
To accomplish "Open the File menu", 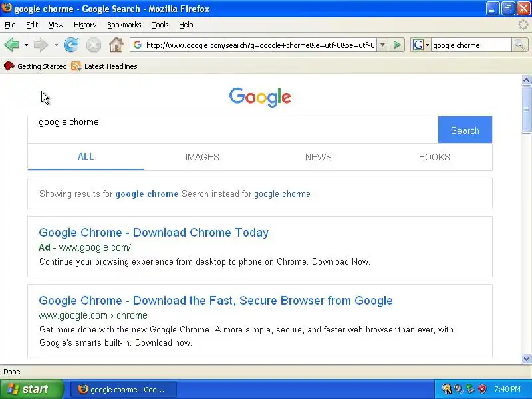I will coord(10,25).
